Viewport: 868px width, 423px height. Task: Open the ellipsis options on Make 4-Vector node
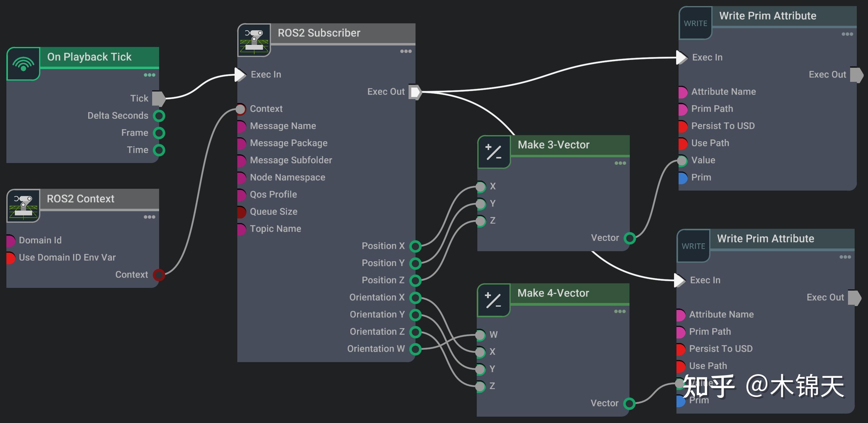pos(620,311)
